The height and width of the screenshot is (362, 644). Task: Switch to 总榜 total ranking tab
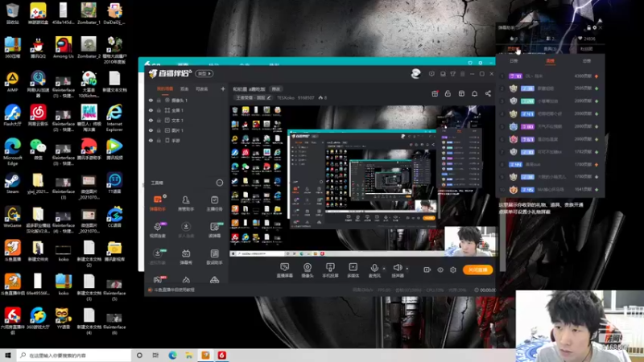point(587,61)
